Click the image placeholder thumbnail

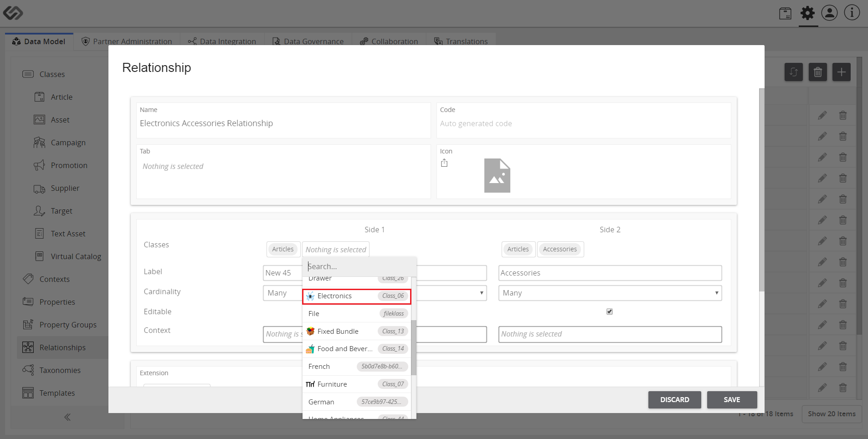pos(497,175)
